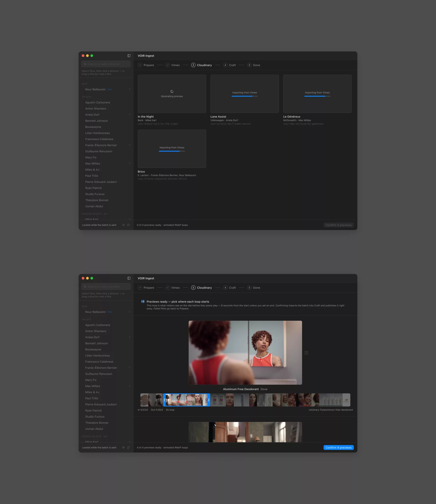
Task: Click the reorder handle beside the deodorant preview
Action: 306,353
